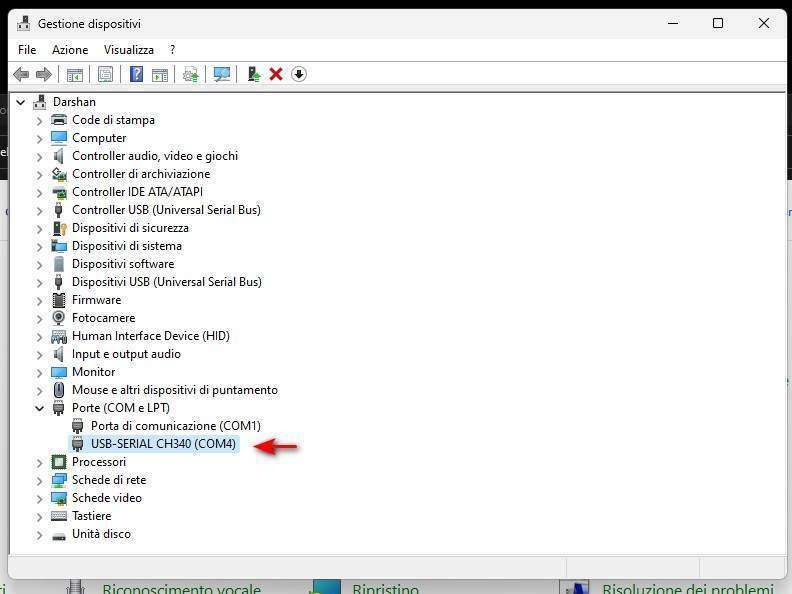Screen dimensions: 792x594
Task: Expand the Processori category
Action: point(40,462)
